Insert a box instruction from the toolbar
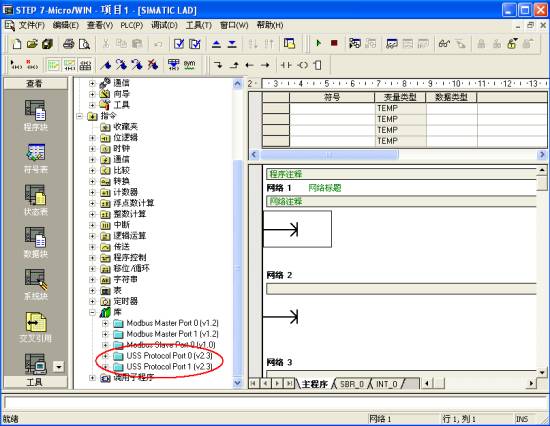This screenshot has height=426, width=550. pos(317,65)
